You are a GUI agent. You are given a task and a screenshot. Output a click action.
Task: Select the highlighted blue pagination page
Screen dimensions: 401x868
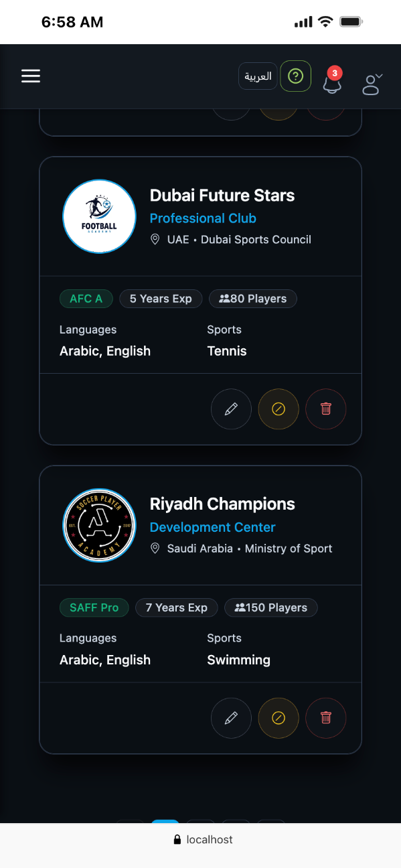165,822
